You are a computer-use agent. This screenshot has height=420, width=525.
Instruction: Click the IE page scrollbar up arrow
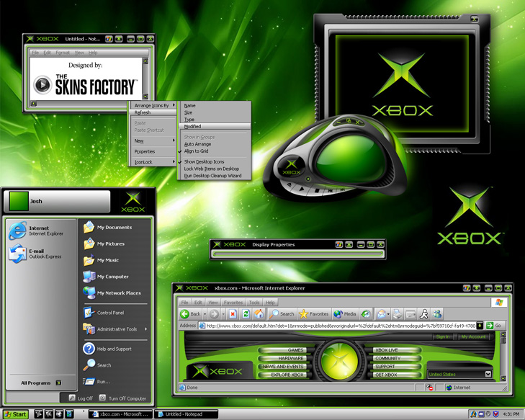(x=503, y=334)
